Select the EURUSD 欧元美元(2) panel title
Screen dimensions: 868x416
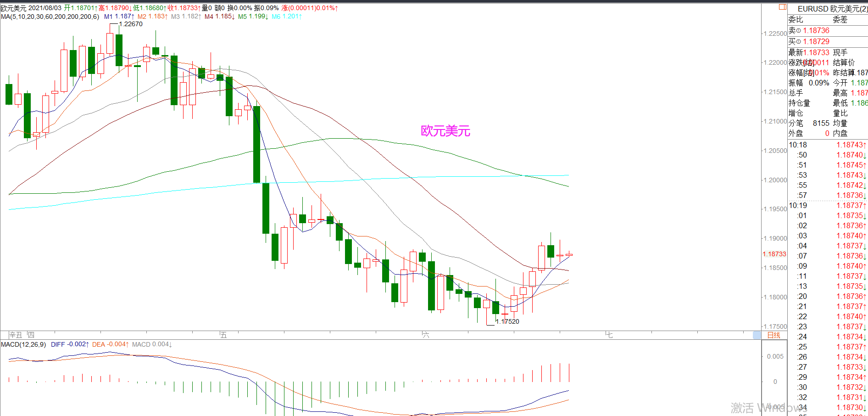(x=832, y=9)
